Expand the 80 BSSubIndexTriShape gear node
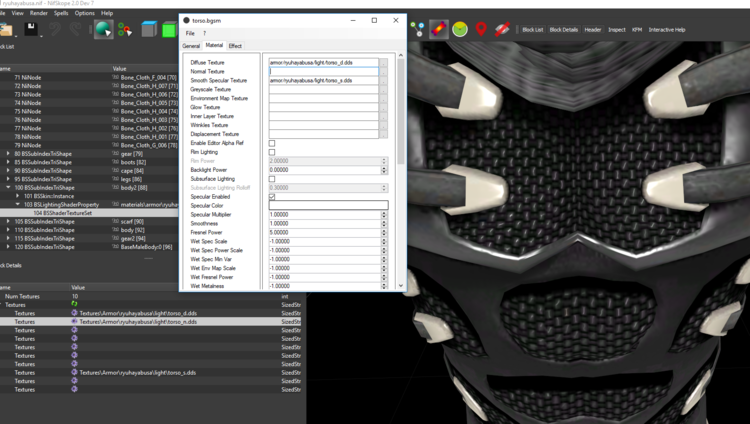This screenshot has width=750, height=424. pyautogui.click(x=8, y=154)
